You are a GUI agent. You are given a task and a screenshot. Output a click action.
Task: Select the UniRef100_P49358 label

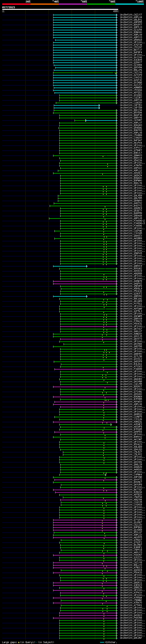(131, 618)
